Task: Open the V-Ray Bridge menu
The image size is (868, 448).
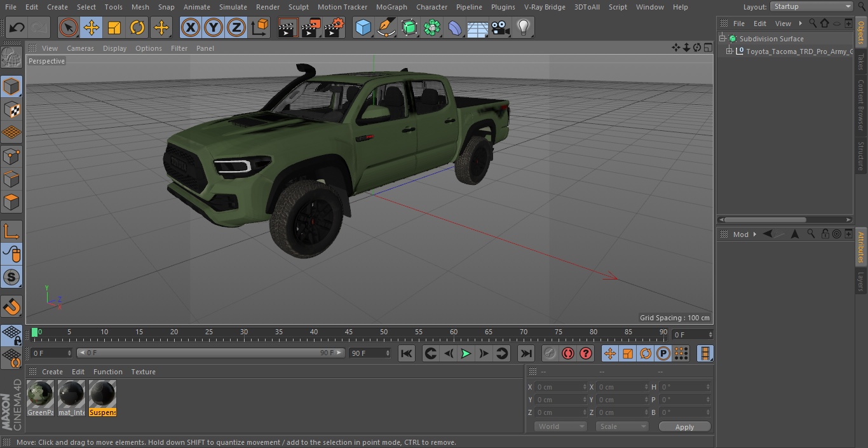Action: tap(545, 7)
